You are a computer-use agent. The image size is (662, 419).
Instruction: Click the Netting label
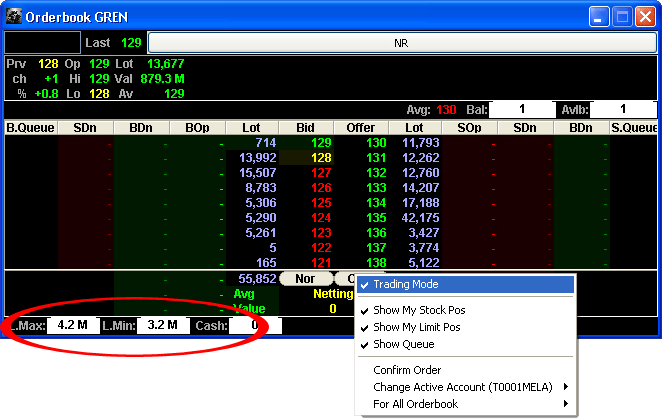[333, 294]
